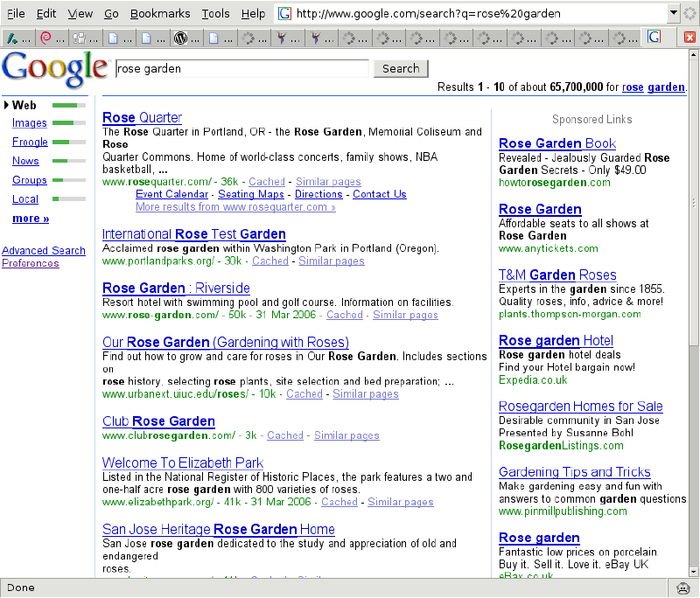Open the Bookmarks menu
The width and height of the screenshot is (700, 598).
click(159, 13)
